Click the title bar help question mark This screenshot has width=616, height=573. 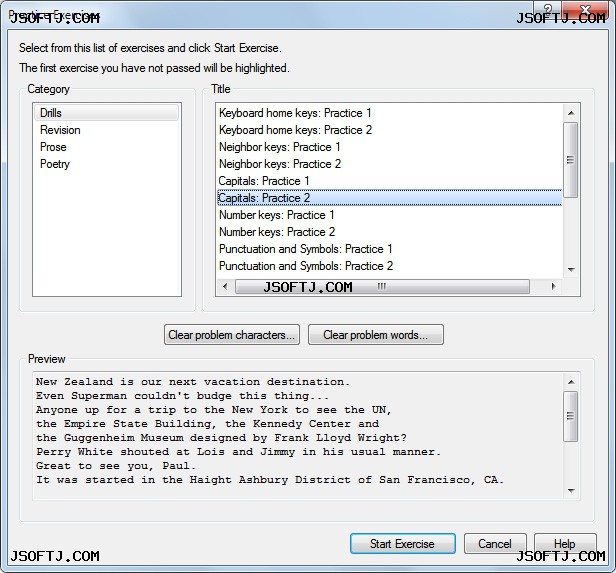point(548,9)
